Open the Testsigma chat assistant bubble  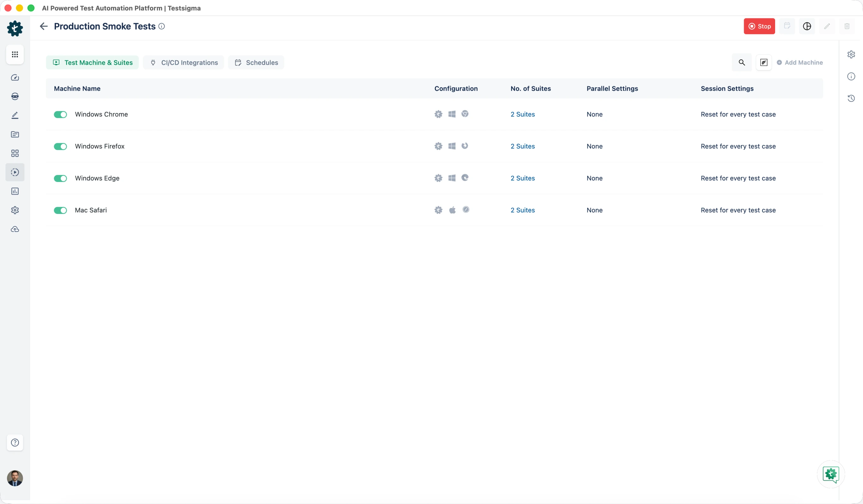click(x=831, y=474)
